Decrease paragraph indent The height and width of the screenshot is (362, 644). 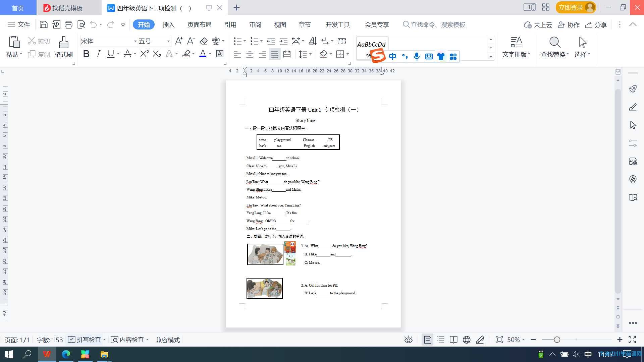click(x=271, y=41)
